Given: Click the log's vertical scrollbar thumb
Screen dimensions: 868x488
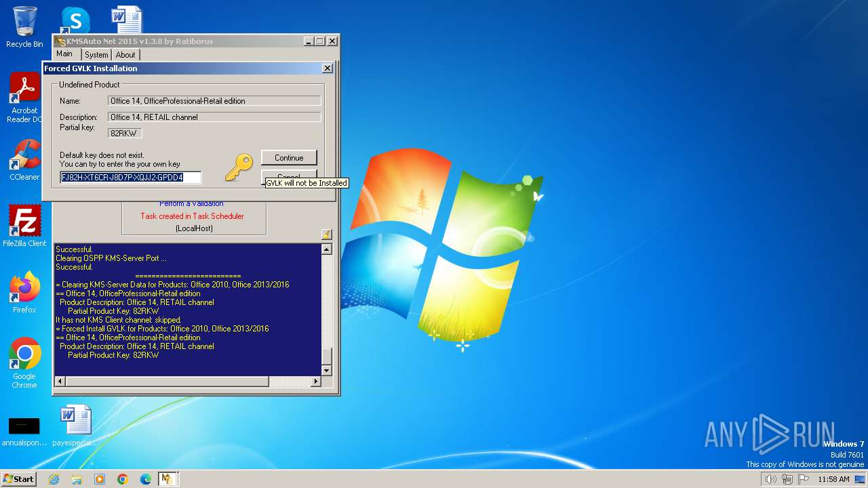Looking at the screenshot, I should (x=327, y=356).
